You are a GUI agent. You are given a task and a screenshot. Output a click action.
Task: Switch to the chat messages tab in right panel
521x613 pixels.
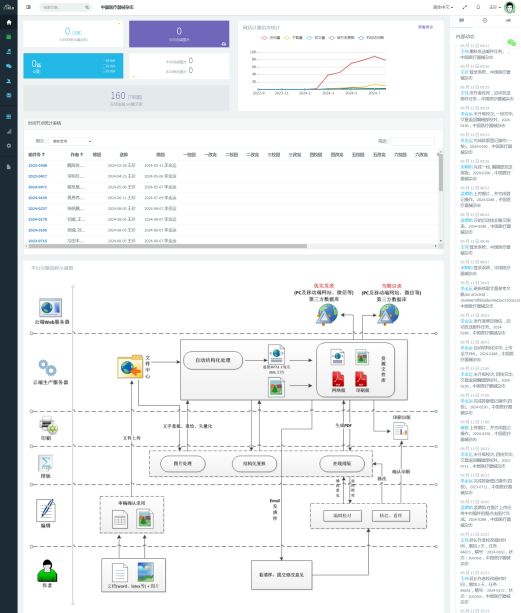click(x=462, y=20)
